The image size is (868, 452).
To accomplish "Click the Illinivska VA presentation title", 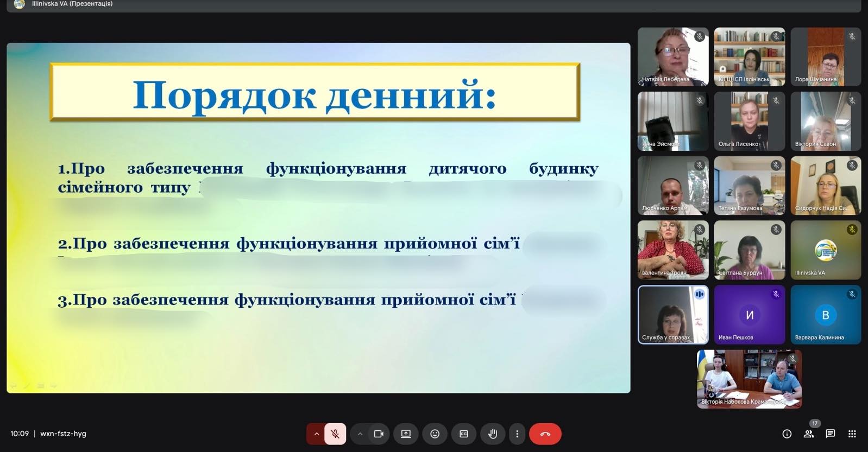I will pyautogui.click(x=72, y=4).
